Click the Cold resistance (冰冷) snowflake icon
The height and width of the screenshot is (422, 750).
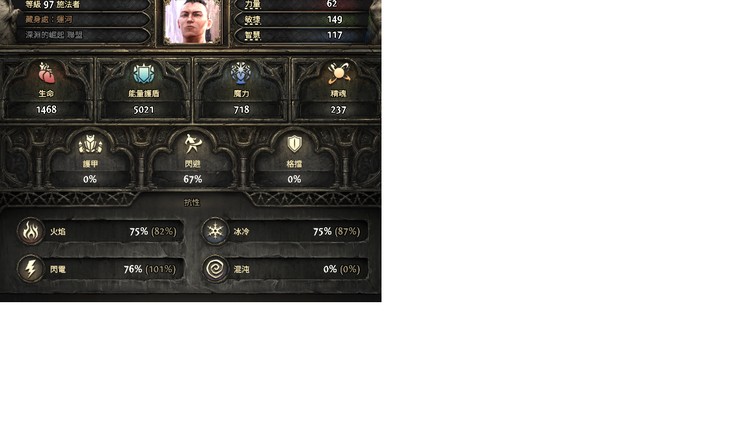tap(215, 231)
